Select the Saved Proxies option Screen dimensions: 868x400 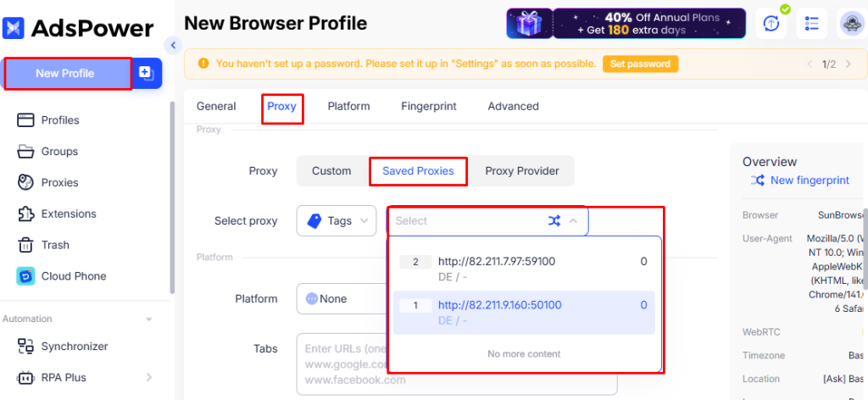pyautogui.click(x=418, y=171)
